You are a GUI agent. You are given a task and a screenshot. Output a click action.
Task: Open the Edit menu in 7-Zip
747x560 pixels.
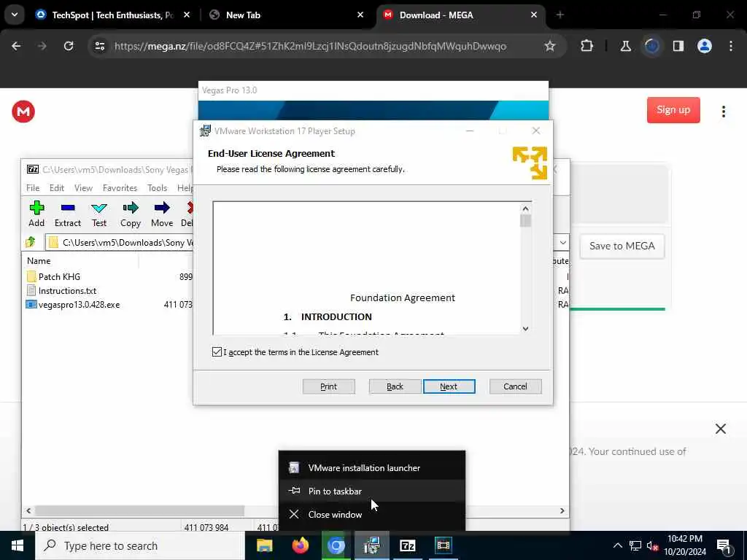[x=57, y=188]
